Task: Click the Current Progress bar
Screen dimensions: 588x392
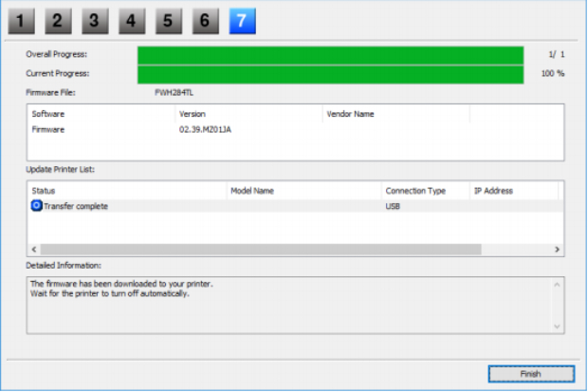Action: (330, 74)
